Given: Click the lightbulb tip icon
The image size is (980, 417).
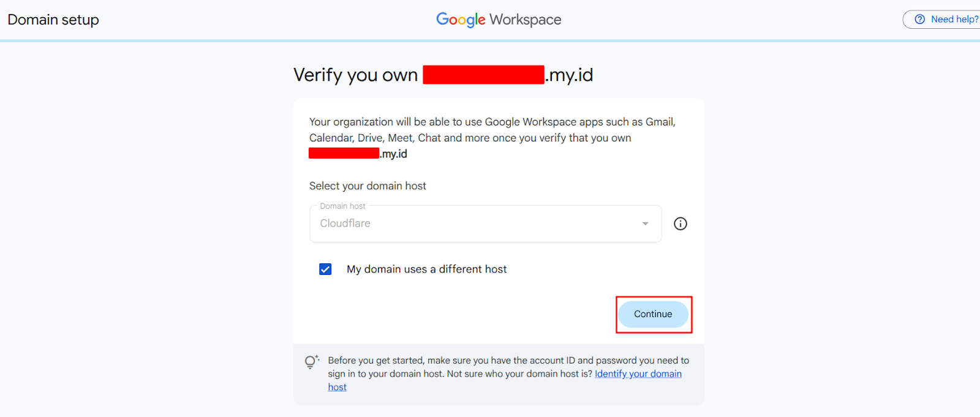Looking at the screenshot, I should coord(311,362).
